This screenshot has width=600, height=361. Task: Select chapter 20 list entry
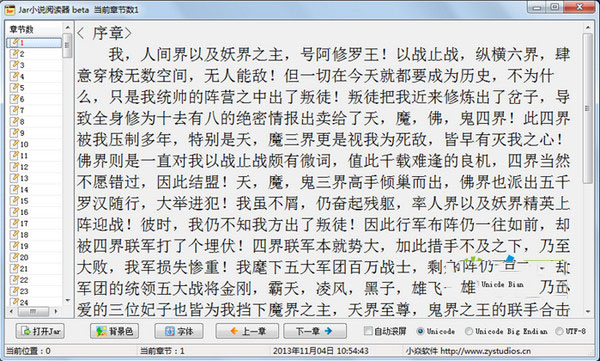[34, 257]
